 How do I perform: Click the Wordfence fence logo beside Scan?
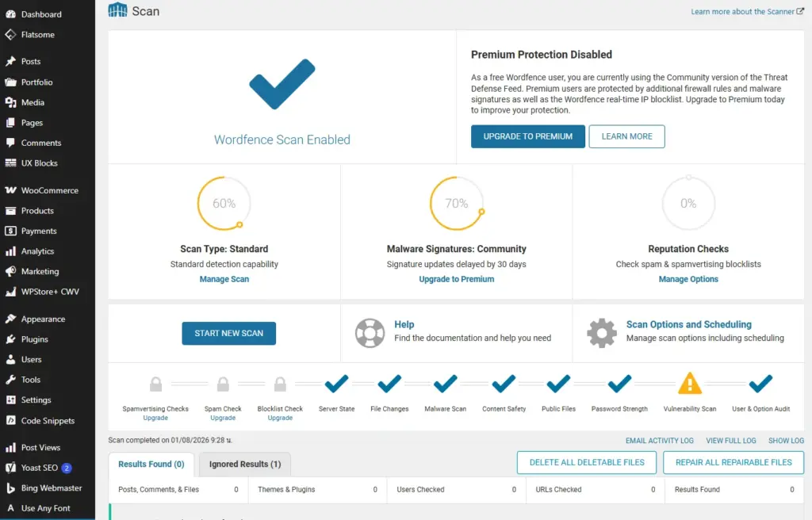tap(117, 10)
